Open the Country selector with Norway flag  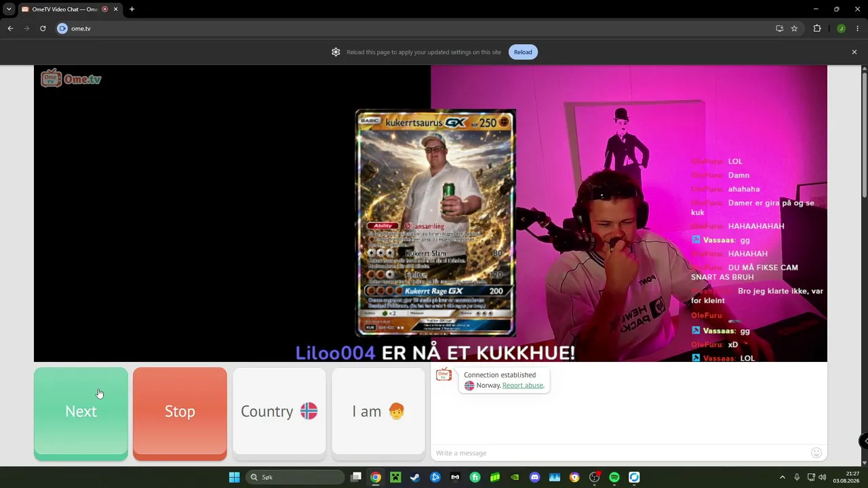point(279,411)
